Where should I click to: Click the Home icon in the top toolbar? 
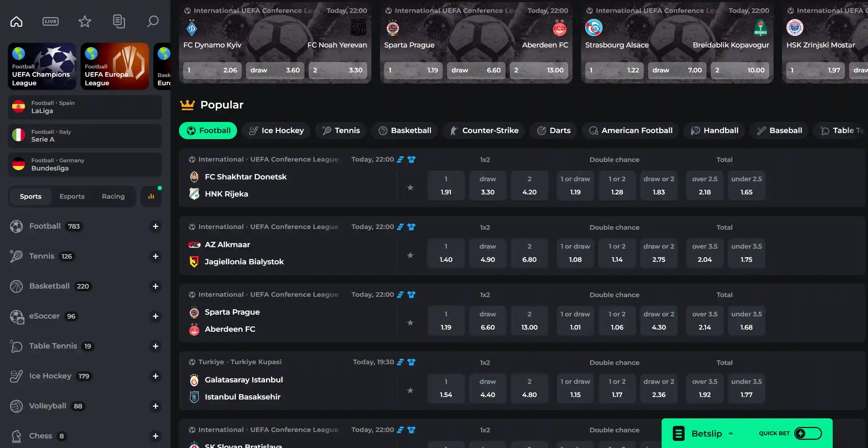point(16,21)
